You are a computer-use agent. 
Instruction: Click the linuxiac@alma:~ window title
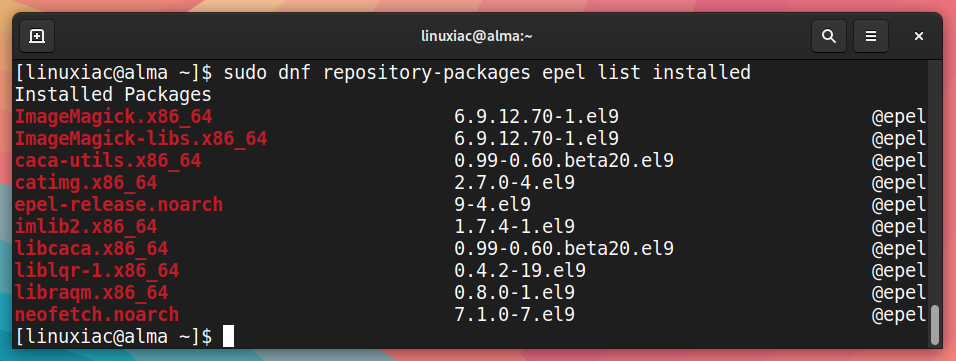[477, 36]
